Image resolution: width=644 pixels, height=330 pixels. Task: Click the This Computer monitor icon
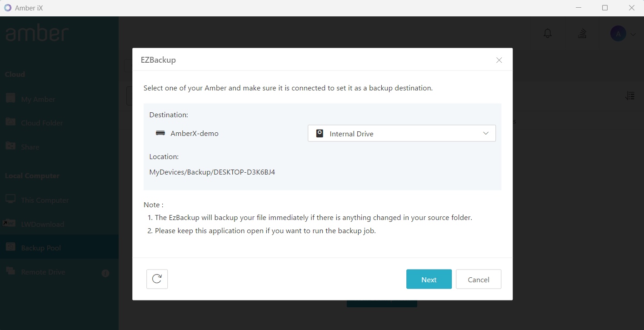coord(10,199)
